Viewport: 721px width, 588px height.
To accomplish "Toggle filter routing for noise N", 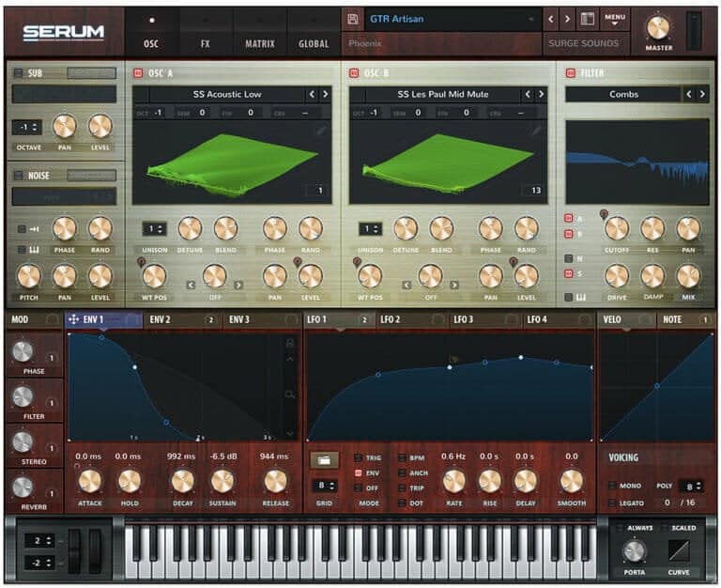I will click(569, 258).
